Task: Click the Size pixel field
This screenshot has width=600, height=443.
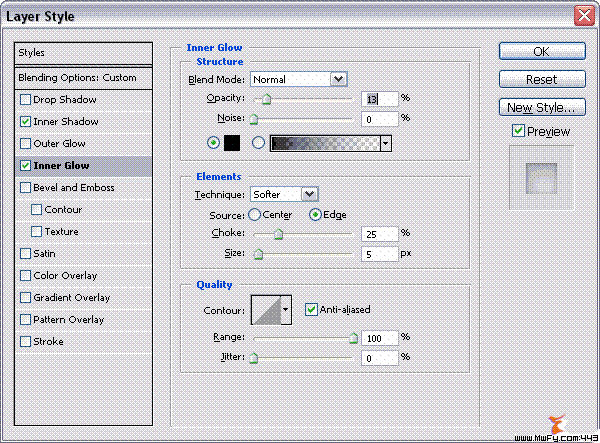Action: [x=380, y=254]
